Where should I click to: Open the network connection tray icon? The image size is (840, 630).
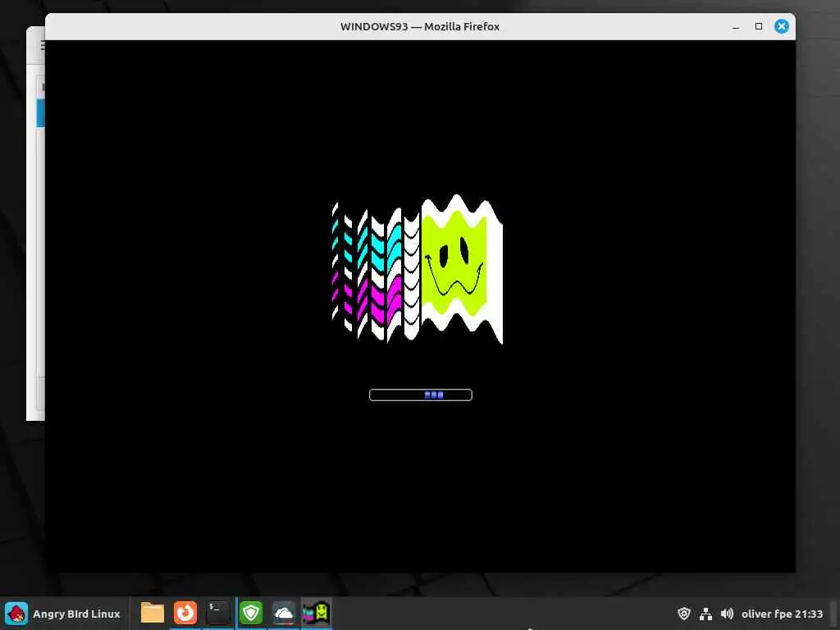point(705,614)
